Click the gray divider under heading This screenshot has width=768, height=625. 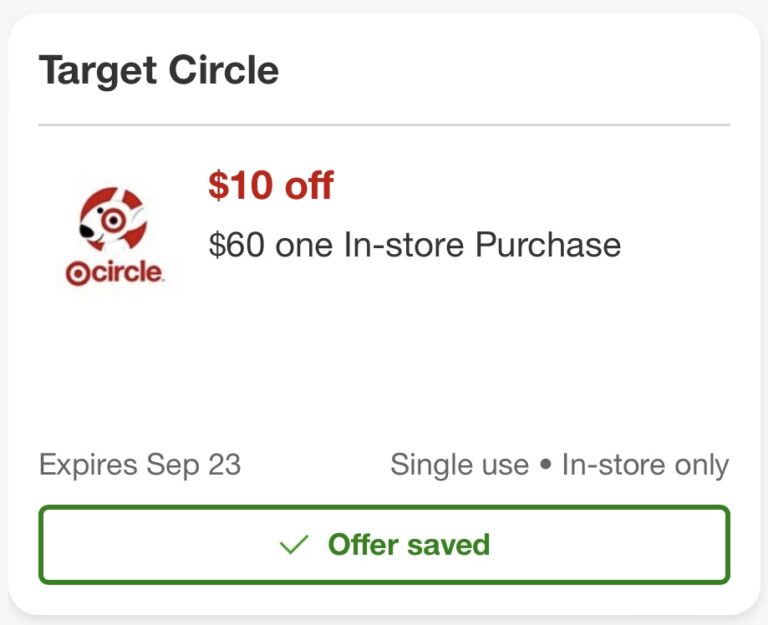point(384,125)
